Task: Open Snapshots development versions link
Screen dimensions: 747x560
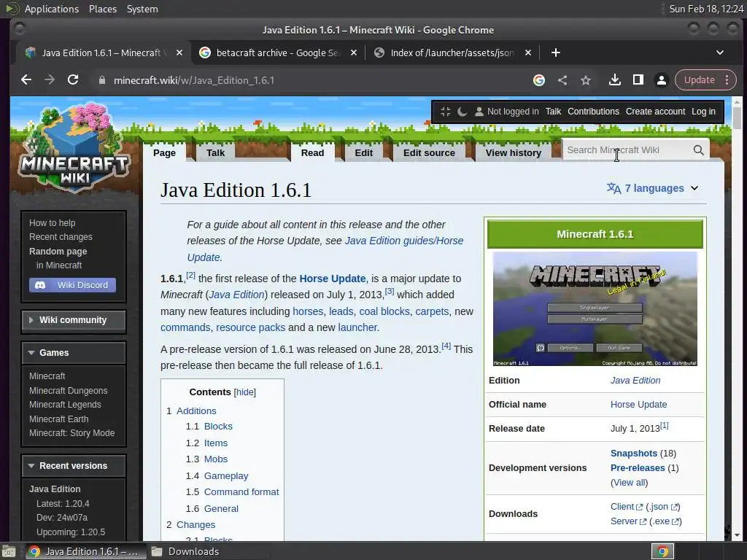Action: [x=634, y=454]
